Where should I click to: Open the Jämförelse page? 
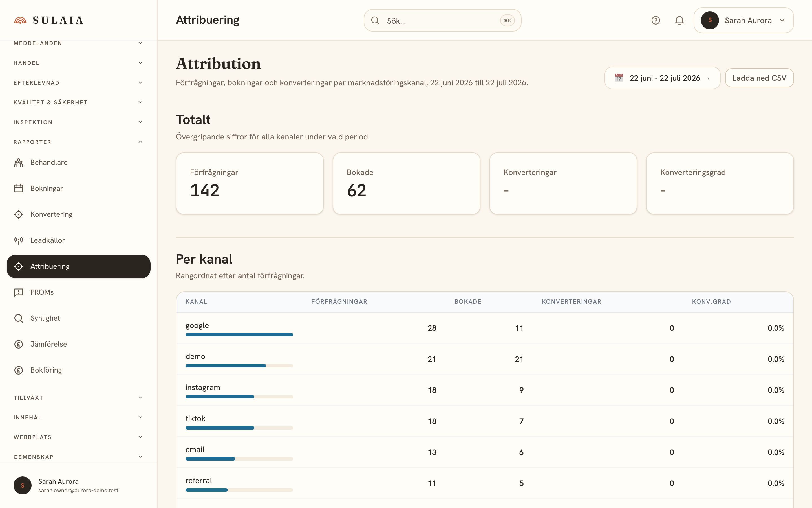[x=78, y=344]
